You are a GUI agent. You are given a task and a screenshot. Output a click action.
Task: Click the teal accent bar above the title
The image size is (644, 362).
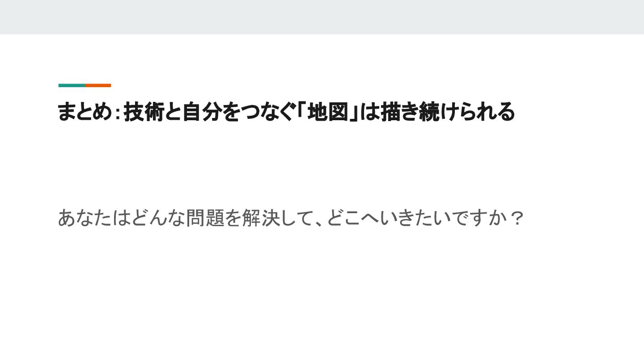pyautogui.click(x=72, y=85)
